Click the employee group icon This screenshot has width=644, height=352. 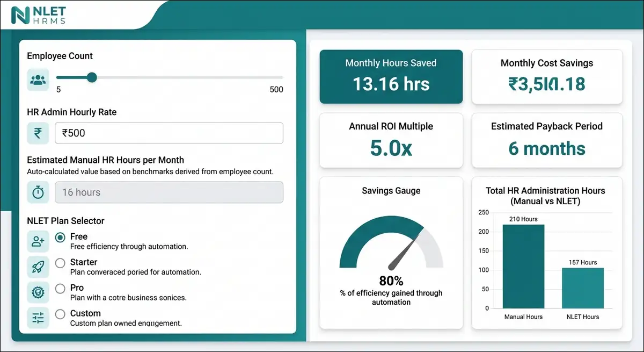(38, 80)
